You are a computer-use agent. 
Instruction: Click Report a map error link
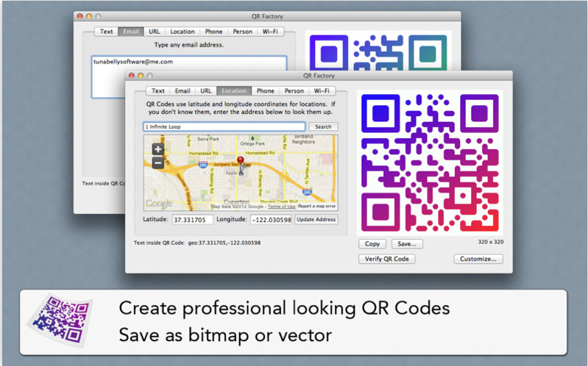317,206
